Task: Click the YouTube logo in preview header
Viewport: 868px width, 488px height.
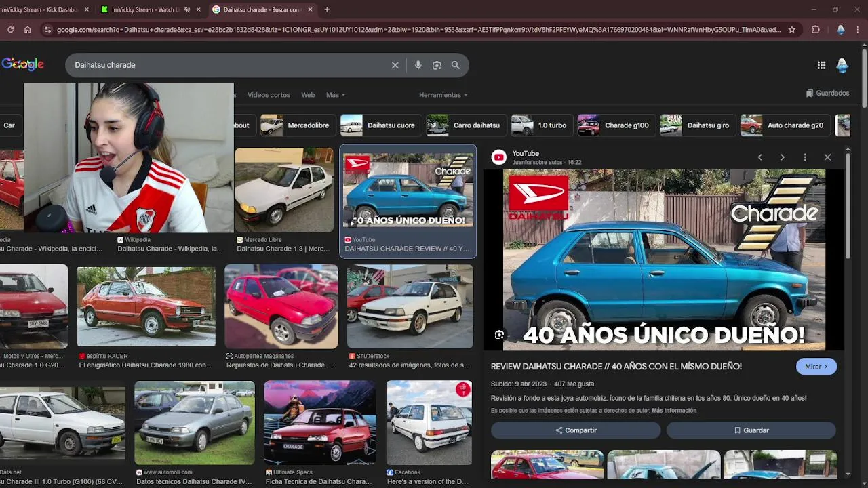Action: (x=499, y=157)
